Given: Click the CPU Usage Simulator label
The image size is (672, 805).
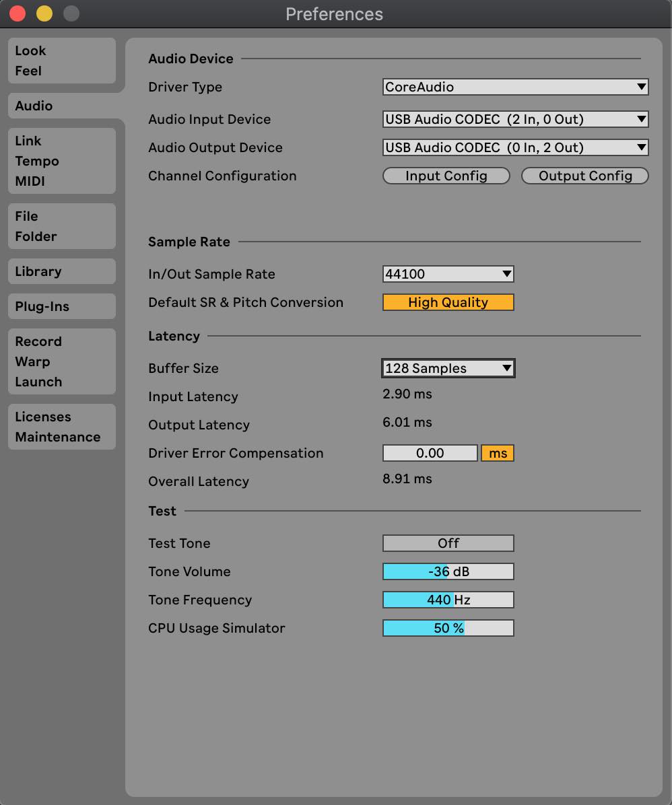Looking at the screenshot, I should click(x=216, y=629).
